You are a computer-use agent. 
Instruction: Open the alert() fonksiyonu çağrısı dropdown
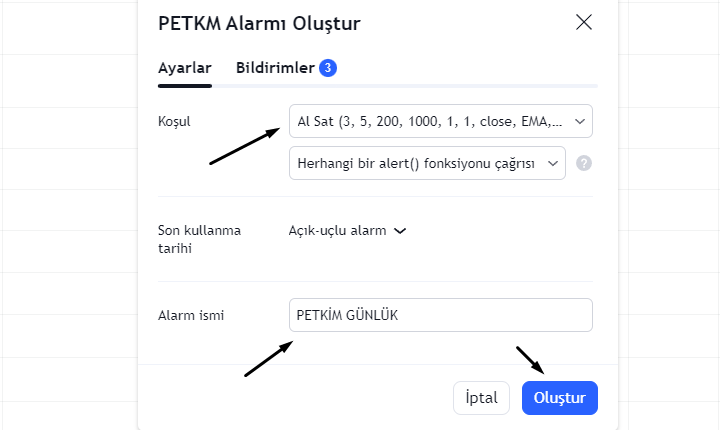pos(427,163)
